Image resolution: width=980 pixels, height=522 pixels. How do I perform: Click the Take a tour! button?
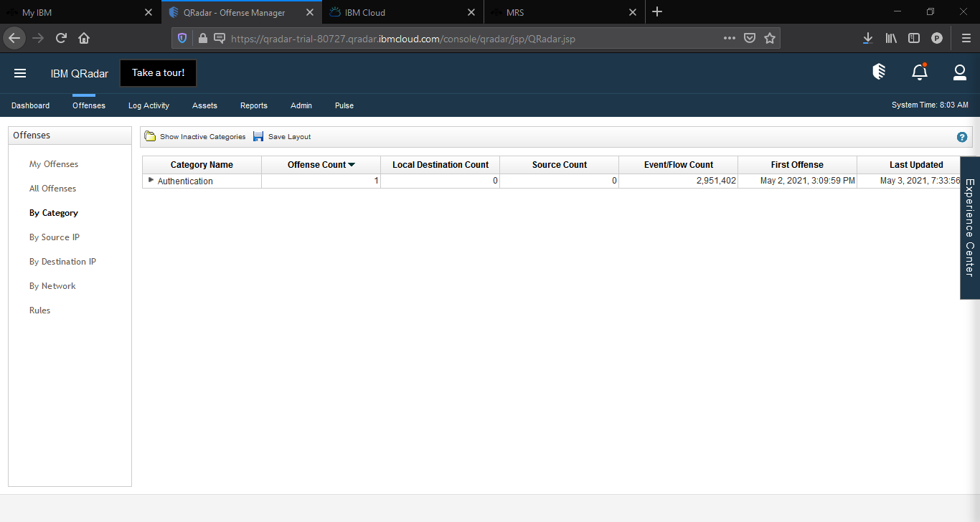(159, 73)
